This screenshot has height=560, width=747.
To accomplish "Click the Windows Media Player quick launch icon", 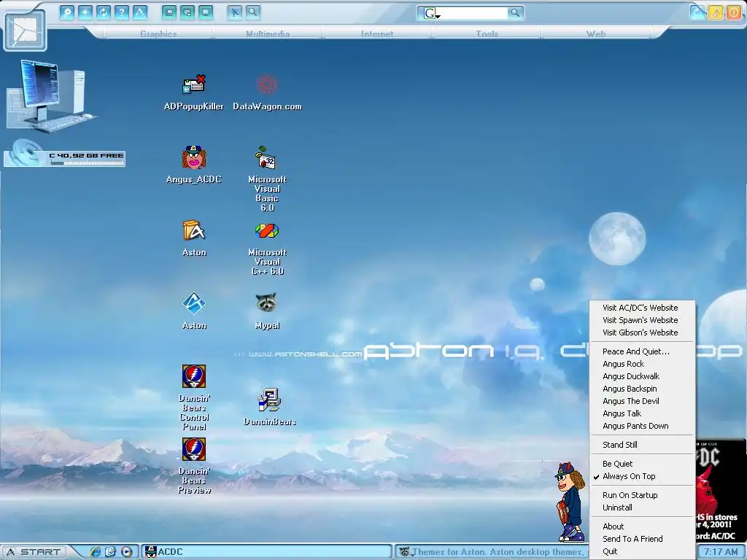I will click(126, 552).
